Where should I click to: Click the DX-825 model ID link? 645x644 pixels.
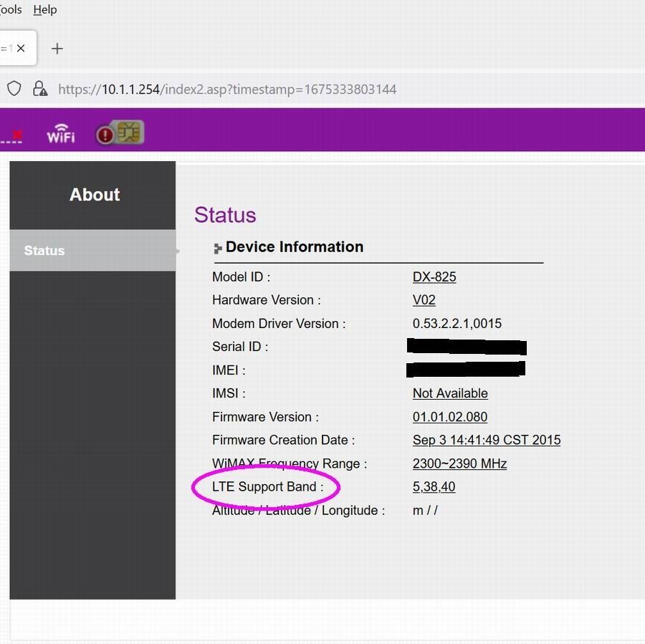[434, 277]
